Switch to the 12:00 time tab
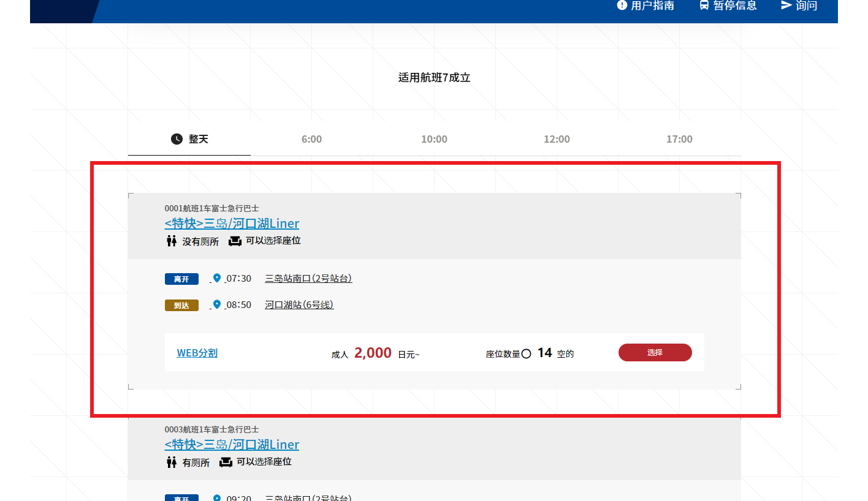Image resolution: width=868 pixels, height=501 pixels. [x=557, y=139]
